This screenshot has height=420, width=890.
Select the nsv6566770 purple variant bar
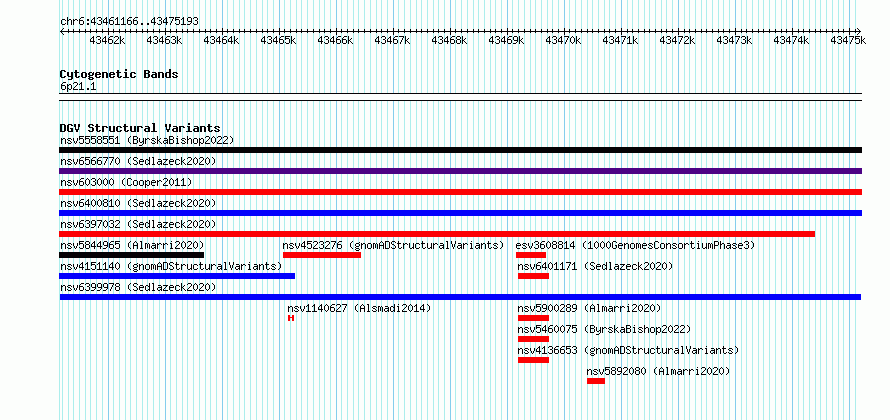[x=460, y=171]
